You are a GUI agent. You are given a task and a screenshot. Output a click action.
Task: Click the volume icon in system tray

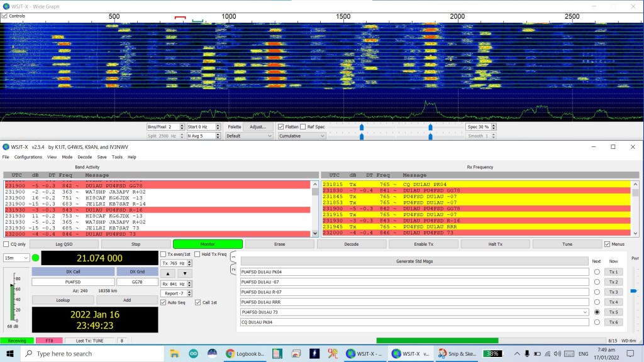pos(558,354)
